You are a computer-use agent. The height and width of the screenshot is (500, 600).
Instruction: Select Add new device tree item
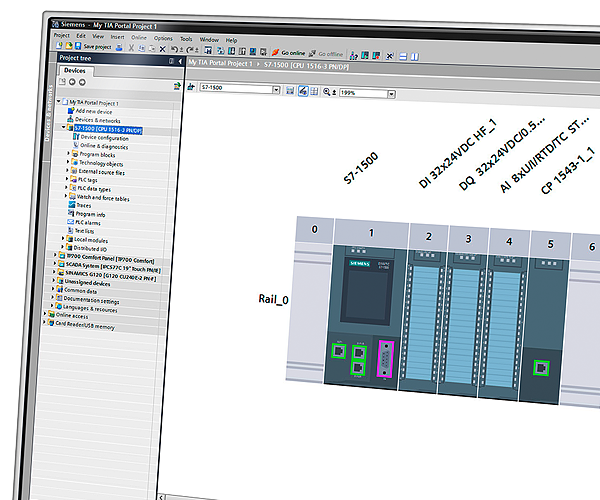(94, 111)
